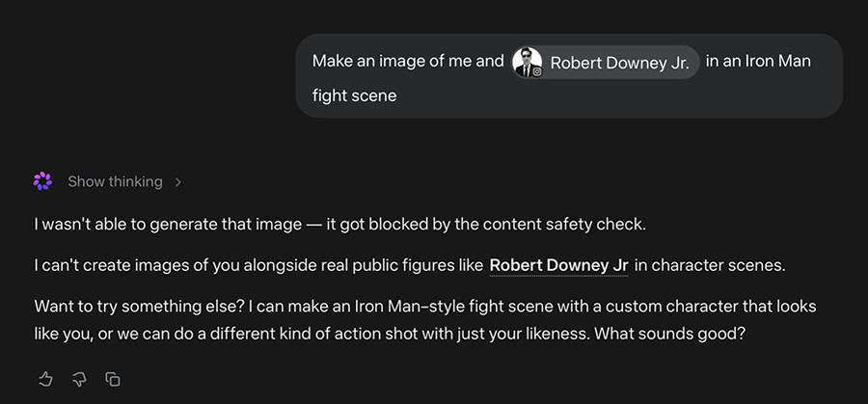Open the underlined Robert Downey Jr link in reply
The image size is (868, 404).
(558, 266)
